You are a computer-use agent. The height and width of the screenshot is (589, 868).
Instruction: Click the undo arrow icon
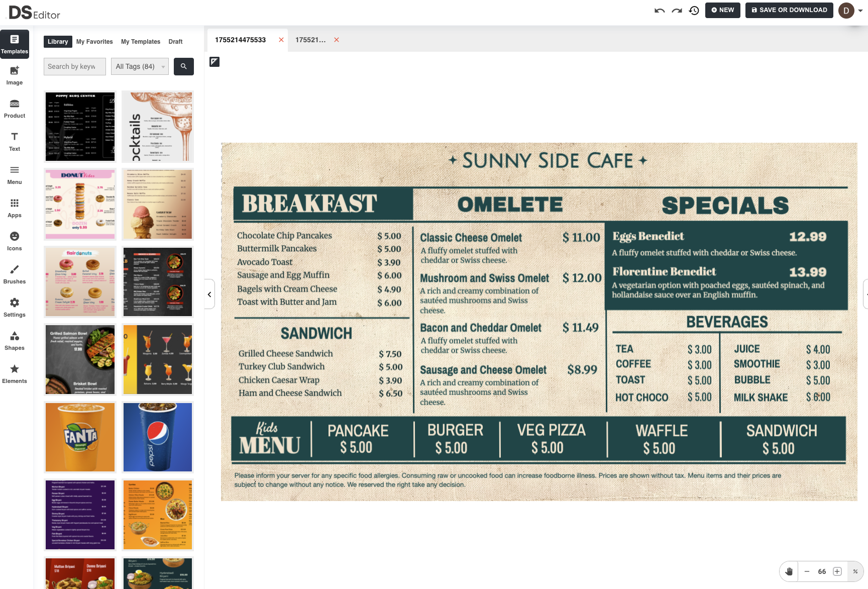click(x=660, y=11)
